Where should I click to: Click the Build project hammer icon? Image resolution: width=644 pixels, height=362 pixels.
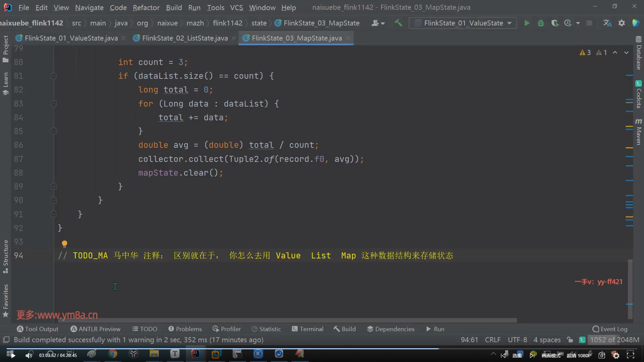coord(398,23)
